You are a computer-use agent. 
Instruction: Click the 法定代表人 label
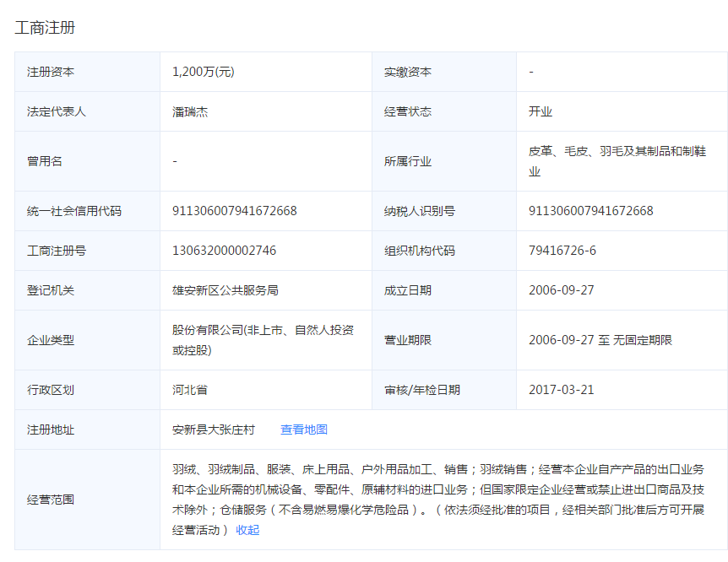tap(57, 112)
